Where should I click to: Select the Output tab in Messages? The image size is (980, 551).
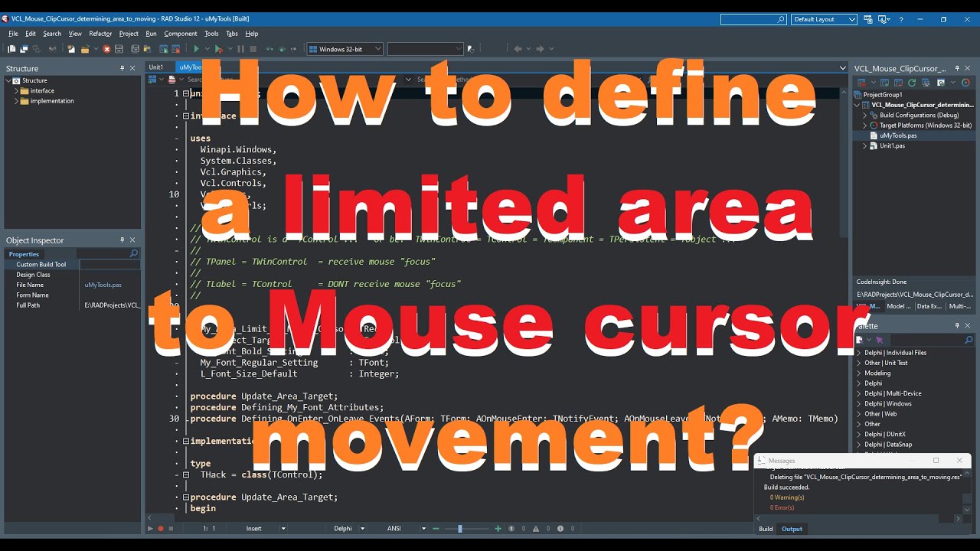[792, 529]
